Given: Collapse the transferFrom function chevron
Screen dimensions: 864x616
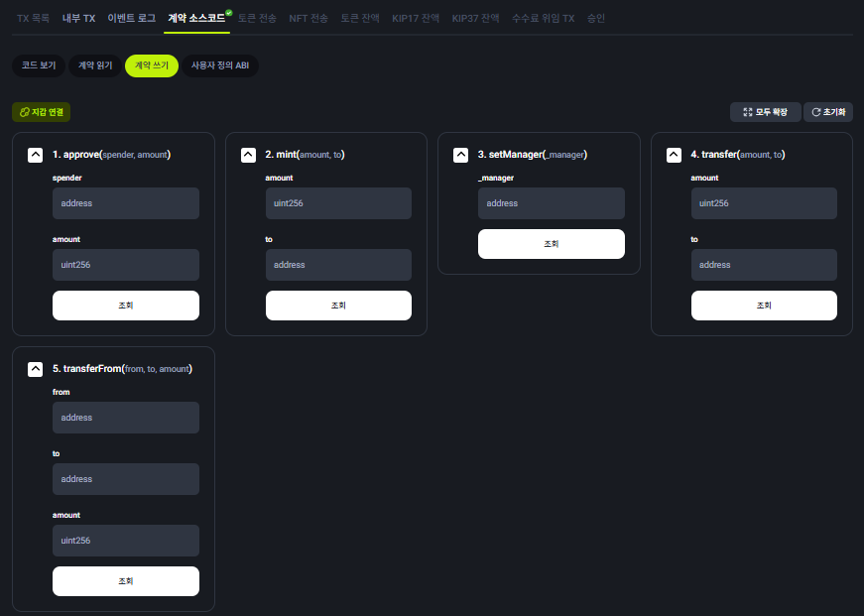Looking at the screenshot, I should (36, 369).
